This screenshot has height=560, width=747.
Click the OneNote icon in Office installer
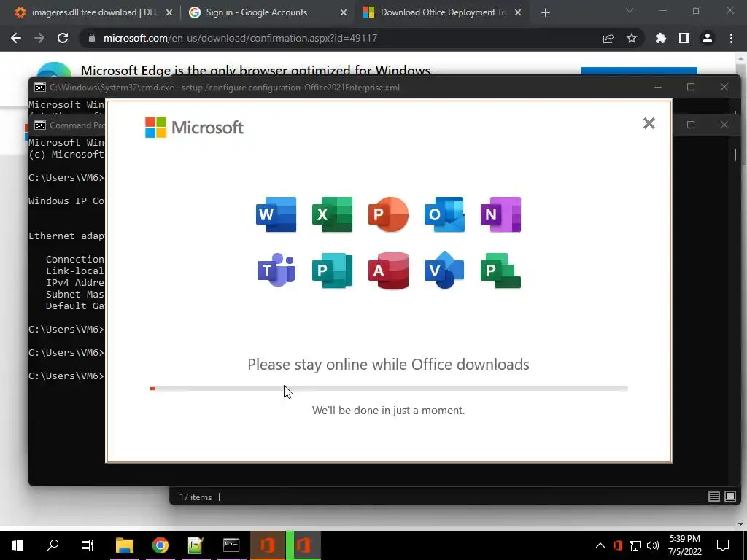tap(500, 214)
